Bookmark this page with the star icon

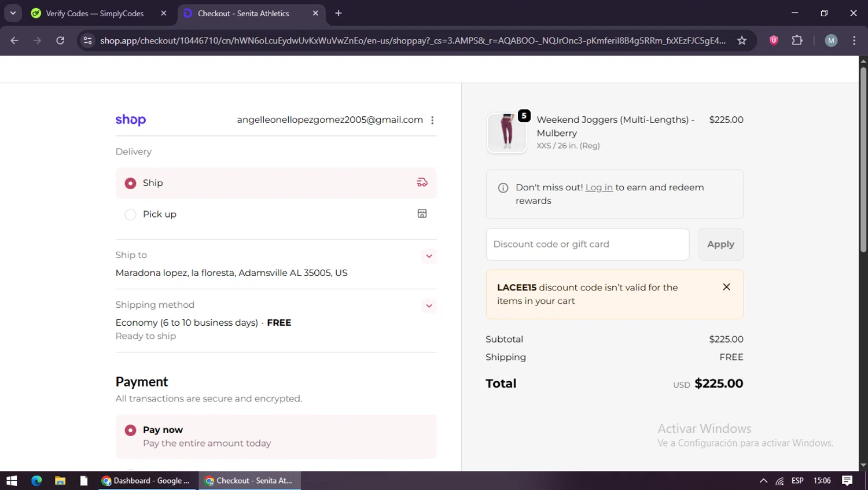click(x=742, y=40)
